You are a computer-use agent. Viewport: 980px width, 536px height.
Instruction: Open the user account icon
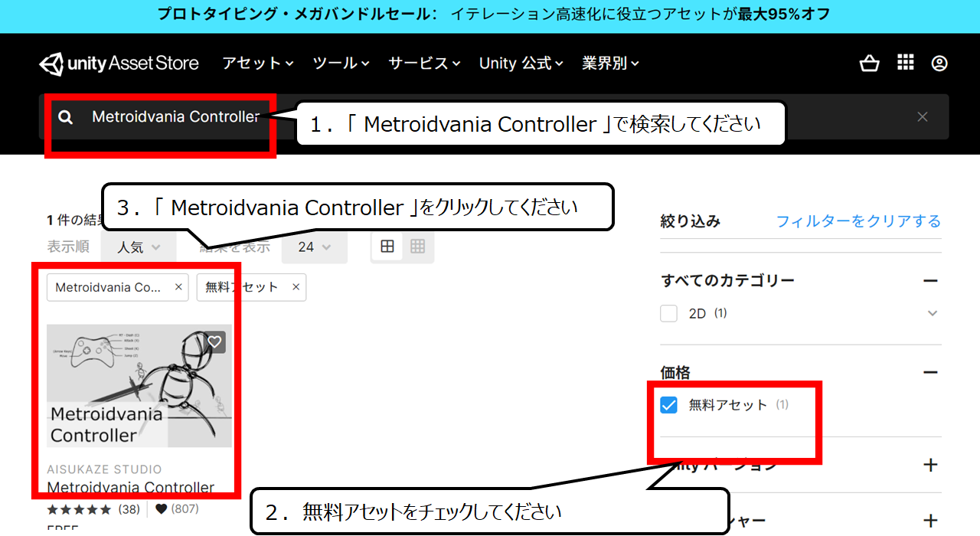click(x=939, y=64)
